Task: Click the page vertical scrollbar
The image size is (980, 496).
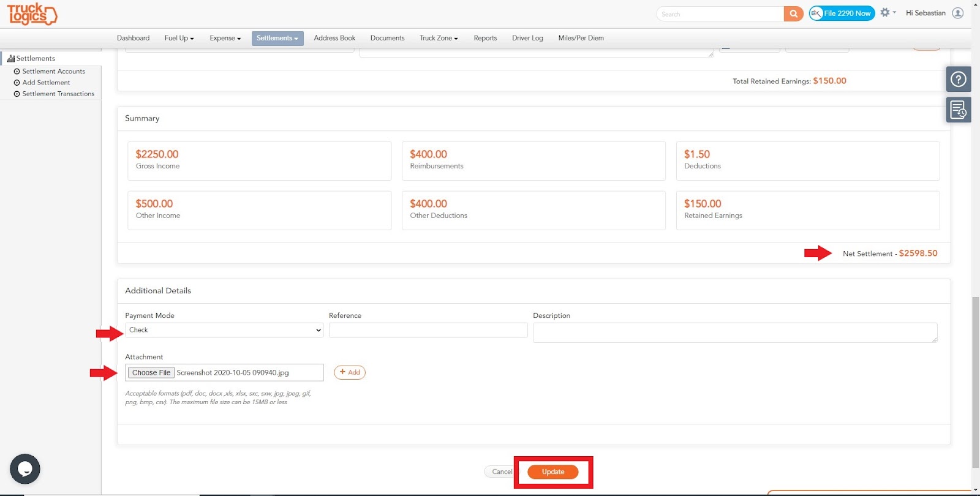Action: [x=975, y=381]
